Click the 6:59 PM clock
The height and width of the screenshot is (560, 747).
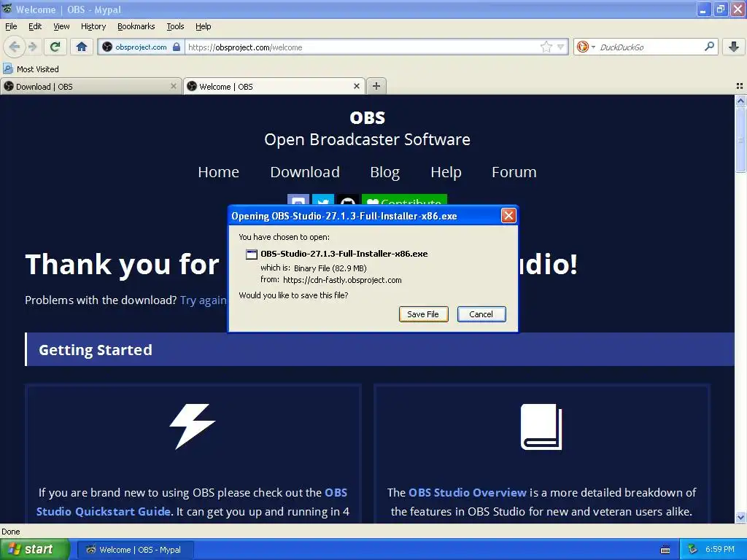pyautogui.click(x=720, y=550)
